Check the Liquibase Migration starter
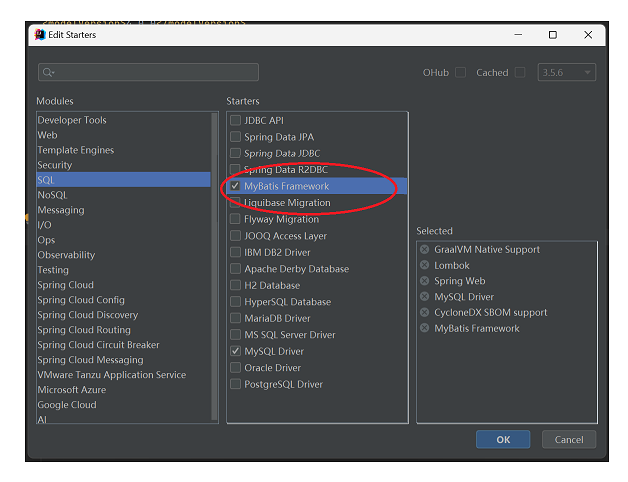This screenshot has height=482, width=628. pyautogui.click(x=236, y=202)
